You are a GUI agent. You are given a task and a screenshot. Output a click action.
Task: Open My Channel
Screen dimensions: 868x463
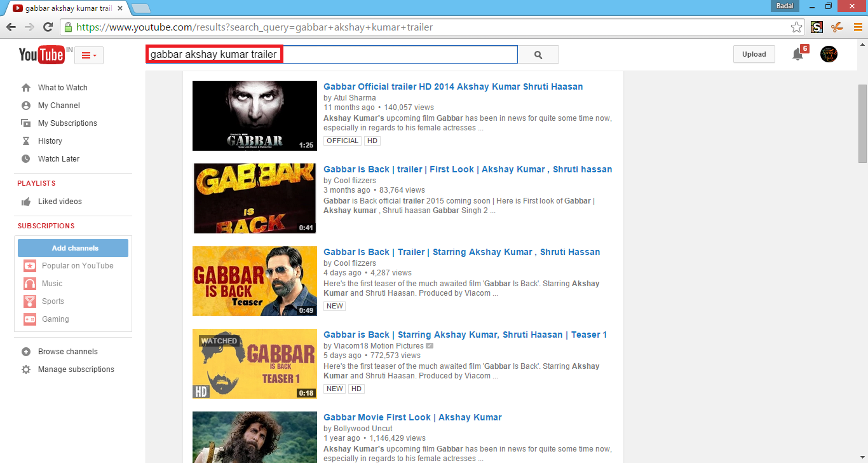(59, 106)
